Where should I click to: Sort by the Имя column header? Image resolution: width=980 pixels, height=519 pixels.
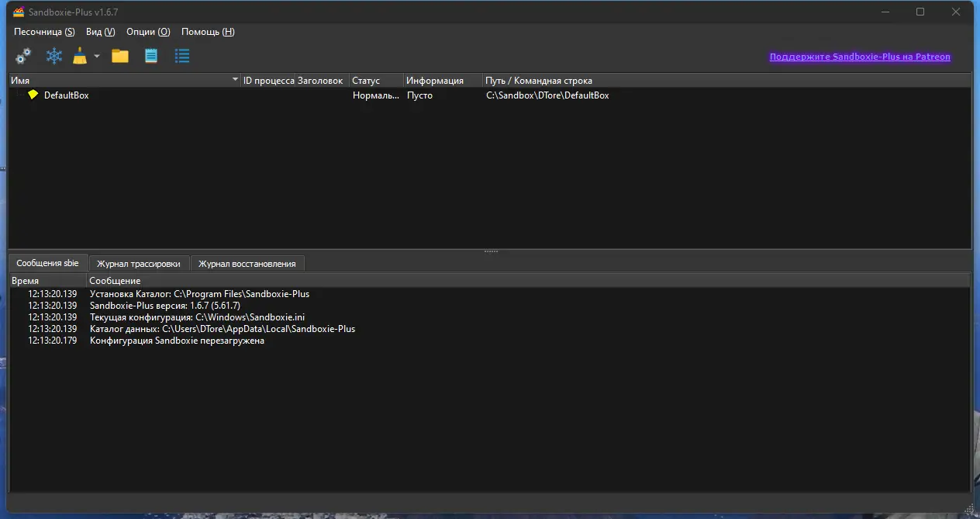point(124,81)
